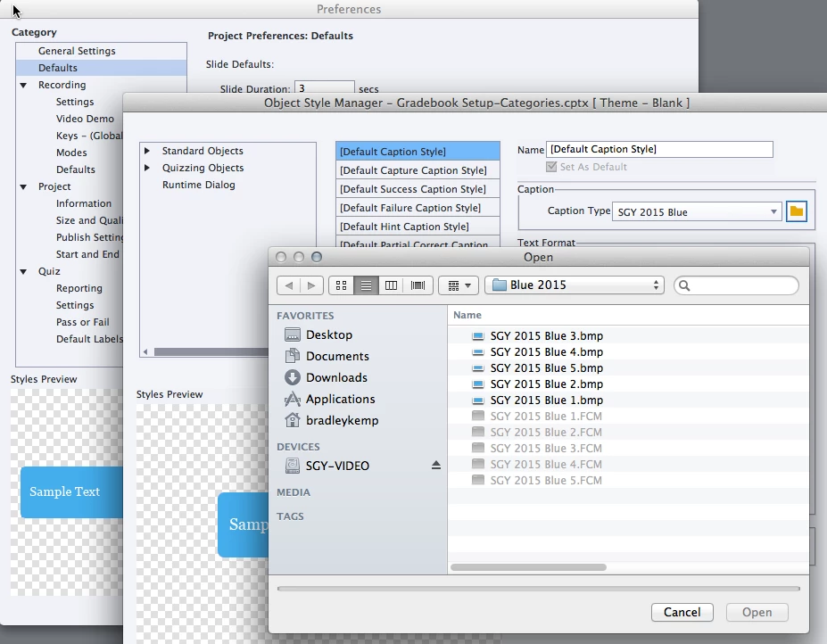The image size is (827, 644).
Task: Click the Slide Duration field in Preferences
Action: tap(325, 87)
